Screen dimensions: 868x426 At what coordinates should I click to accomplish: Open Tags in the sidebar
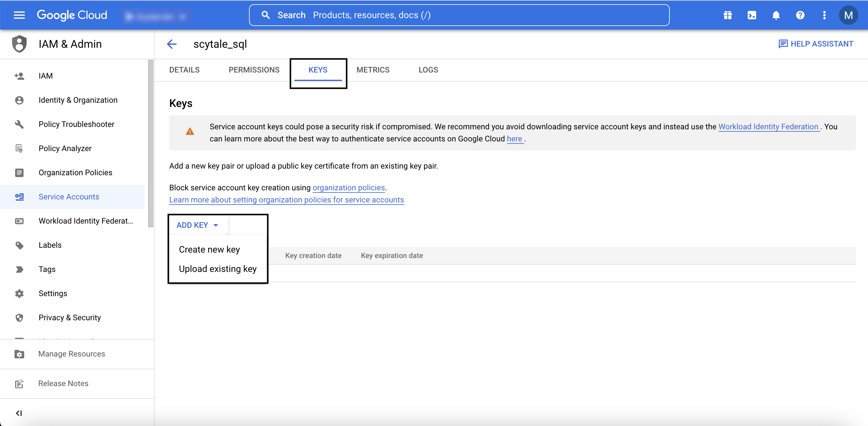coord(72,269)
